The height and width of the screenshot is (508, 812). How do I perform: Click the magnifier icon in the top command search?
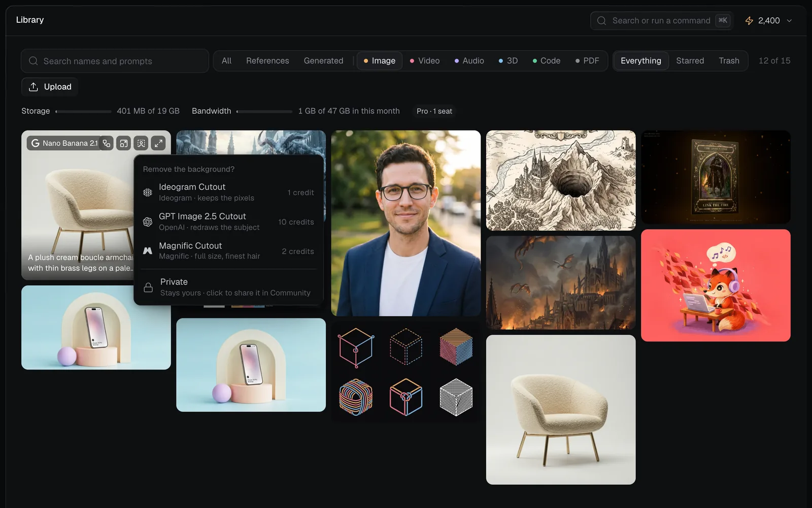click(x=601, y=20)
